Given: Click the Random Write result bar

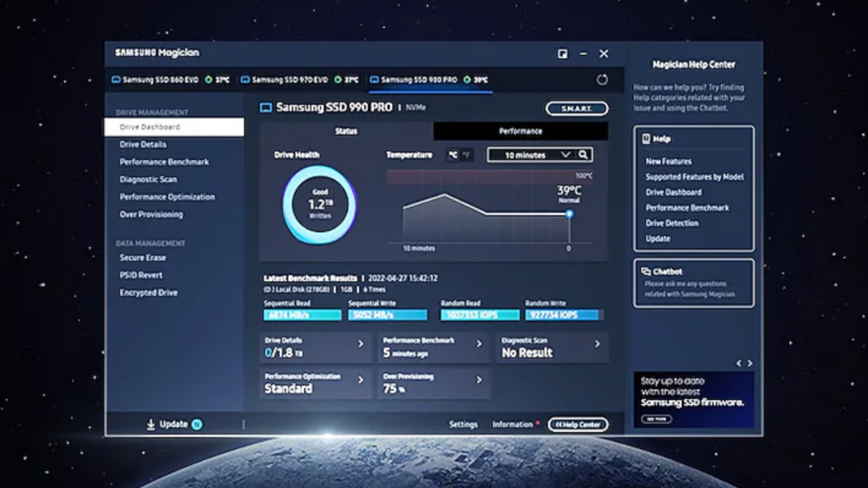Looking at the screenshot, I should click(x=563, y=315).
